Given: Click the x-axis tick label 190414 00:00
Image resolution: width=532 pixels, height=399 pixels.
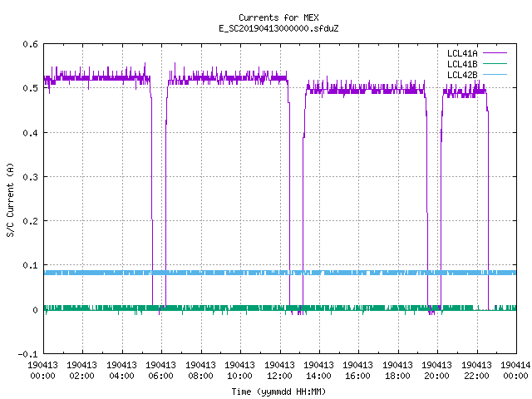Looking at the screenshot, I should 515,371.
